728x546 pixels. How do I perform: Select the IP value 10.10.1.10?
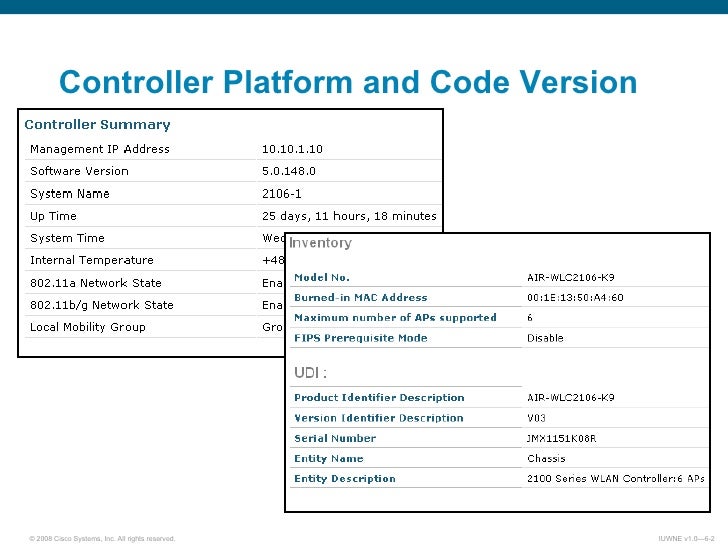(292, 149)
